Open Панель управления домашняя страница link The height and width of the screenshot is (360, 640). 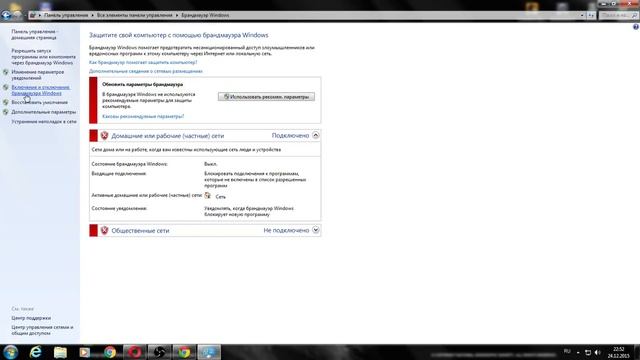34,34
